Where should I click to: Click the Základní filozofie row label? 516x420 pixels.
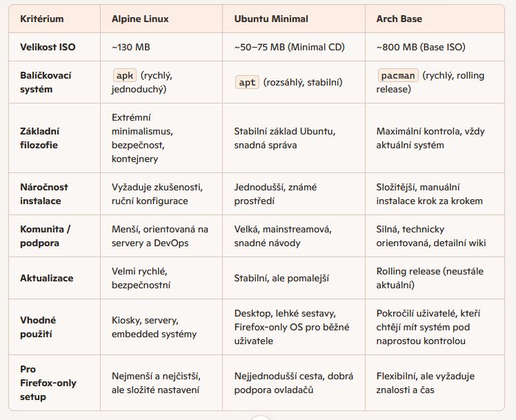click(x=39, y=138)
